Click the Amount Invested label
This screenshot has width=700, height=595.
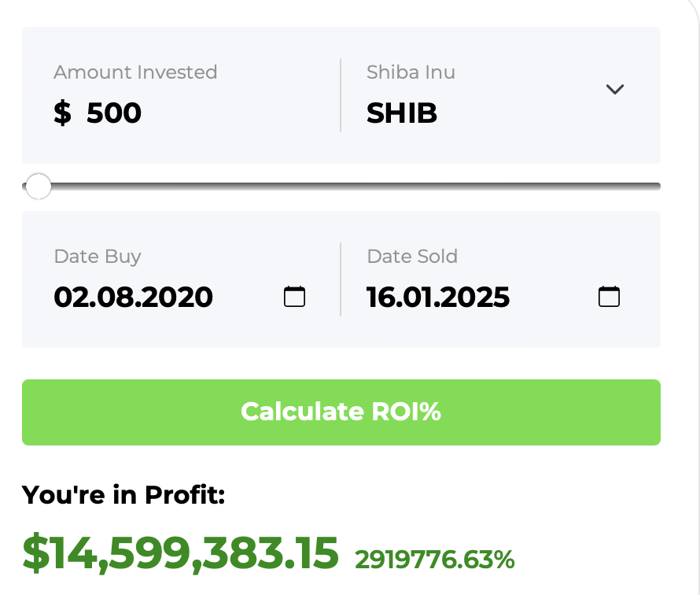(134, 72)
